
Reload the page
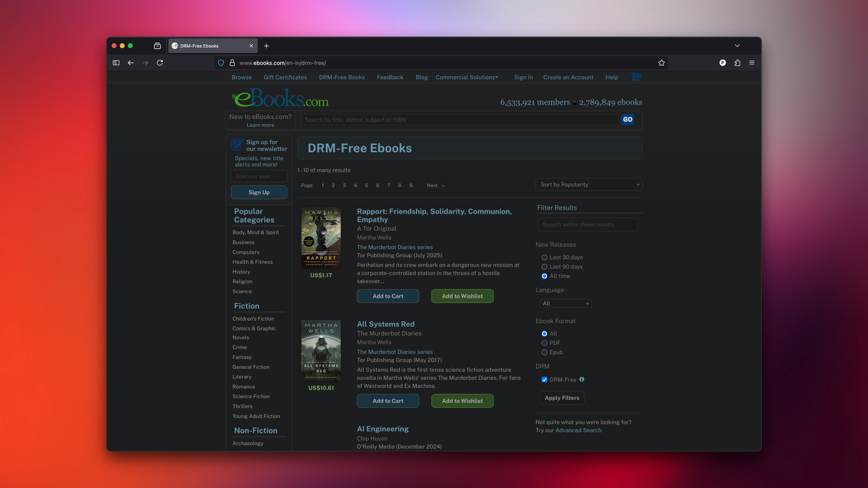coord(160,63)
